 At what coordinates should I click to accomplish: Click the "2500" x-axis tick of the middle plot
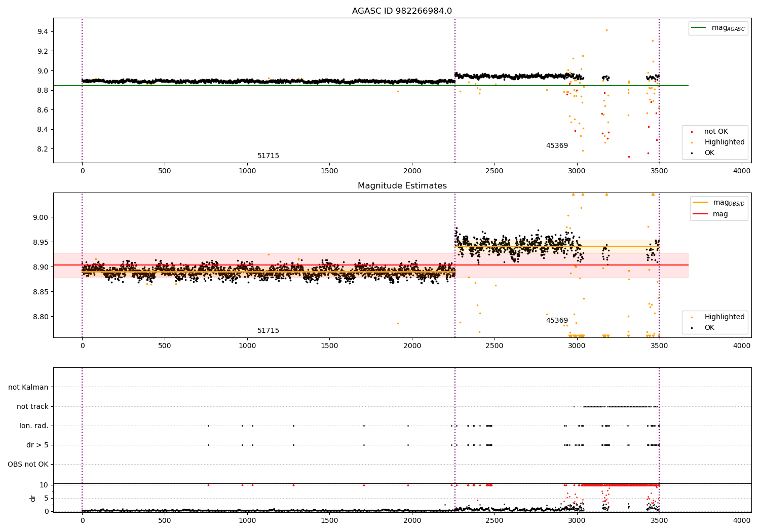pos(495,346)
